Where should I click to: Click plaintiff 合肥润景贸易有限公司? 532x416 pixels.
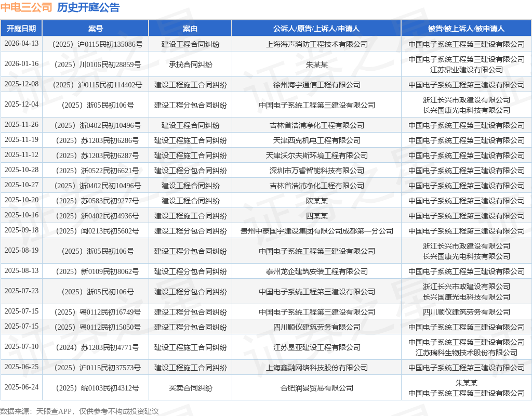316,388
